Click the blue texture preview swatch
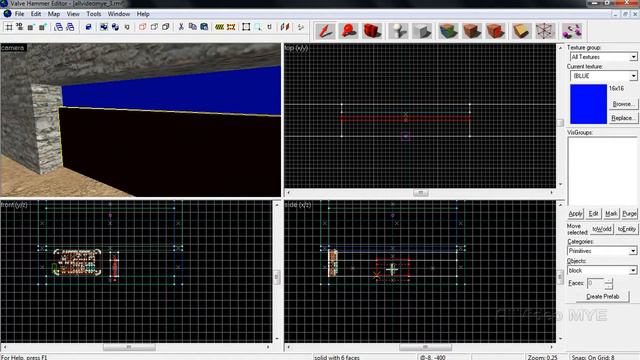The image size is (640, 360). coord(588,104)
